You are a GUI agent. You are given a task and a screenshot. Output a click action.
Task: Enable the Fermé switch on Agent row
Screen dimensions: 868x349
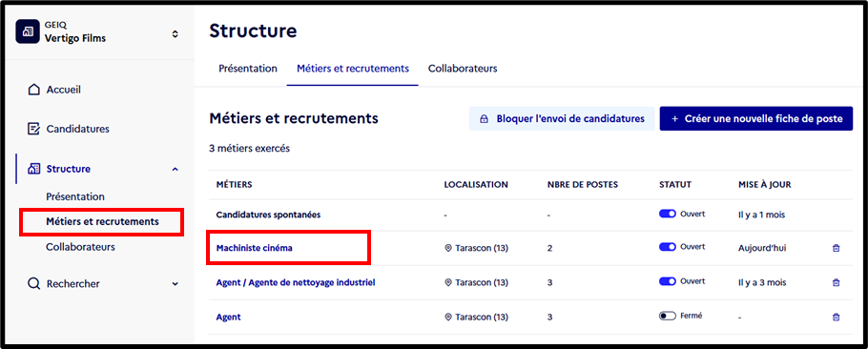click(668, 316)
